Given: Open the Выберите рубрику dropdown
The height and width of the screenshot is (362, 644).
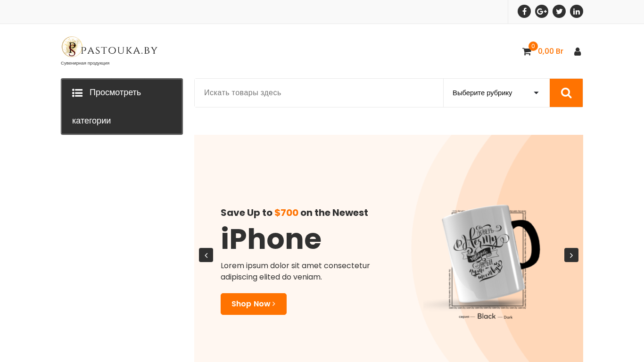Looking at the screenshot, I should (x=496, y=93).
